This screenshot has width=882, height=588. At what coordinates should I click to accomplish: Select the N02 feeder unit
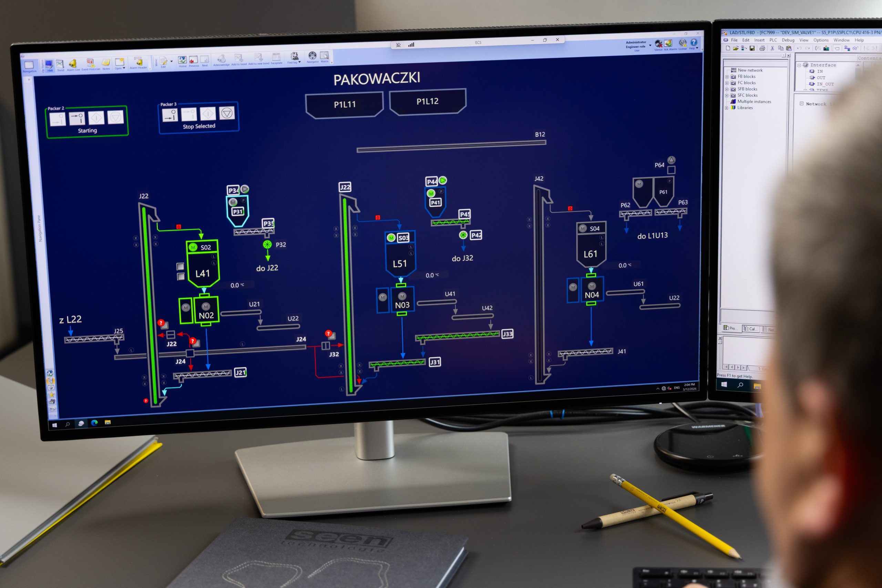[x=206, y=310]
